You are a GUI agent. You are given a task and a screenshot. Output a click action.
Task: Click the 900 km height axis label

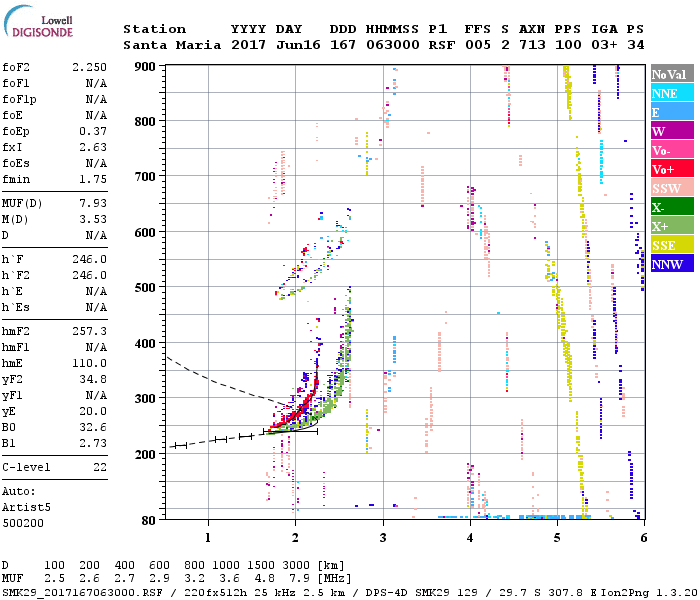point(145,67)
